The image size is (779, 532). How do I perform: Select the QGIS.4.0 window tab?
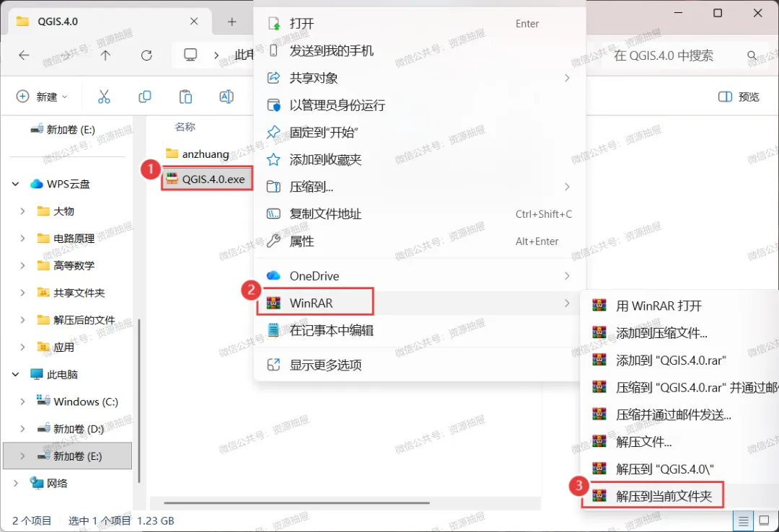(x=110, y=22)
